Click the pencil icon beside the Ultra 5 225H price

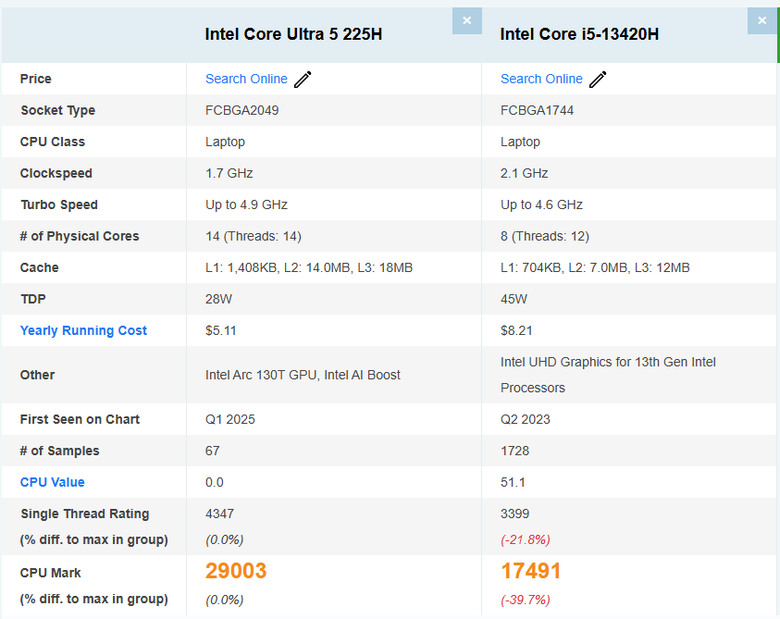(x=303, y=79)
